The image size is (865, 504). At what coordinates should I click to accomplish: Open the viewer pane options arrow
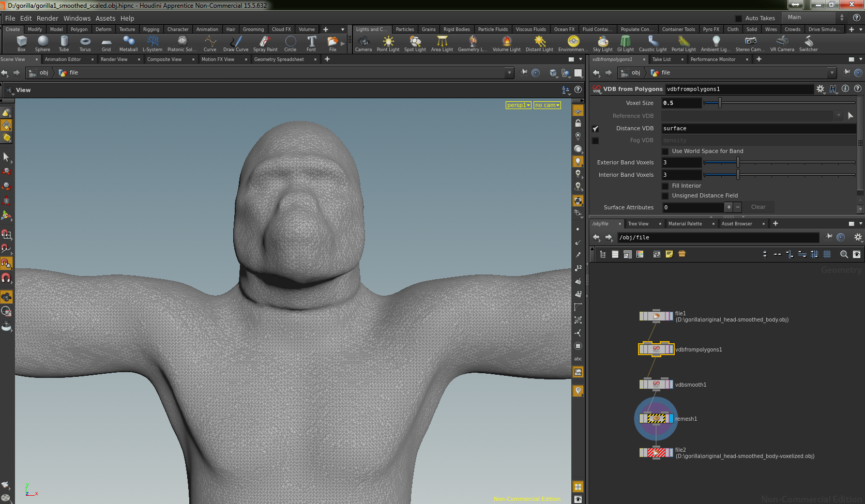(x=580, y=59)
